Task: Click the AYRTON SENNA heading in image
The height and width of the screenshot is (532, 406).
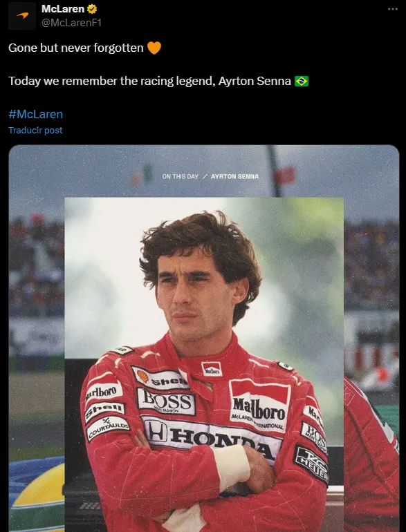Action: click(234, 176)
